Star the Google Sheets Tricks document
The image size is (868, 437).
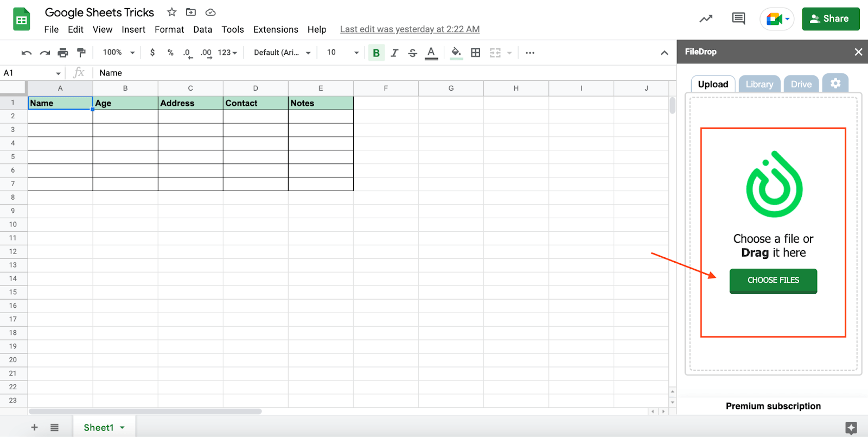[x=171, y=12]
